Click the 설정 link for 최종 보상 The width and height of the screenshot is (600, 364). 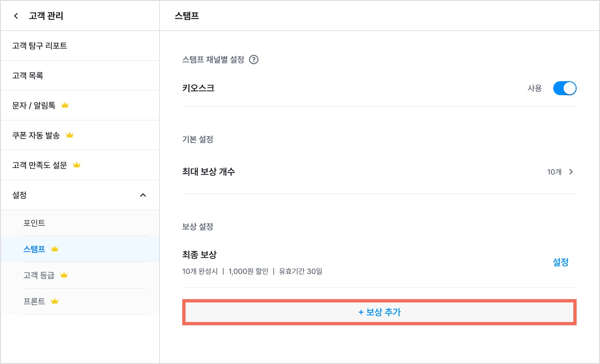coord(561,262)
